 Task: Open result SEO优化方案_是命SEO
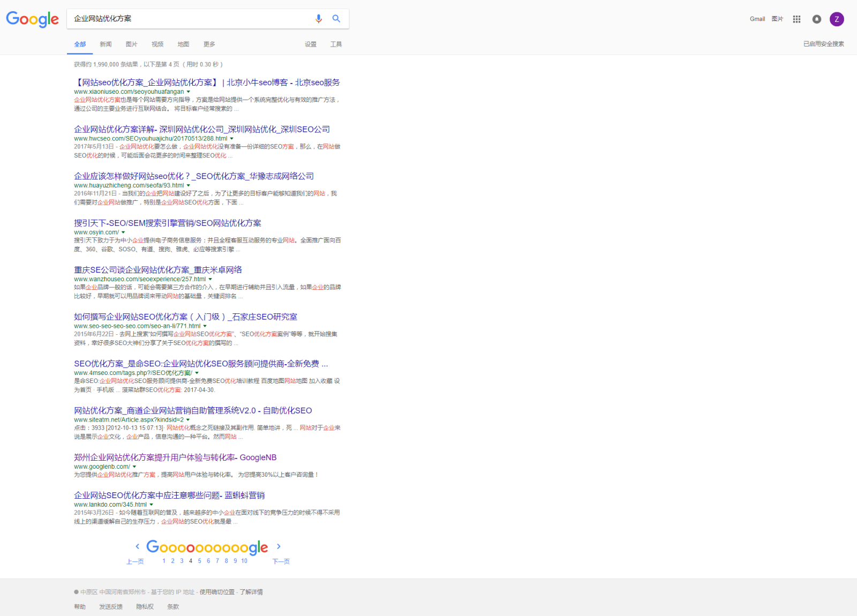pos(201,364)
